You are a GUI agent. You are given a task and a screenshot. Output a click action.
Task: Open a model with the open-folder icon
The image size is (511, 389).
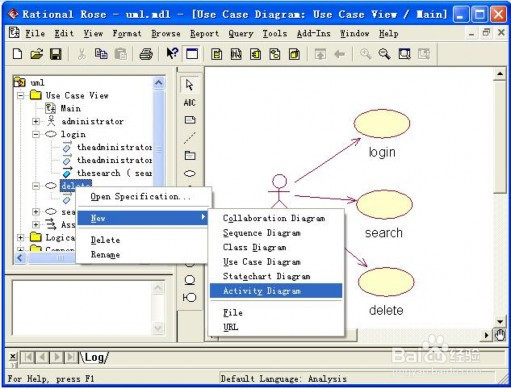[37, 54]
